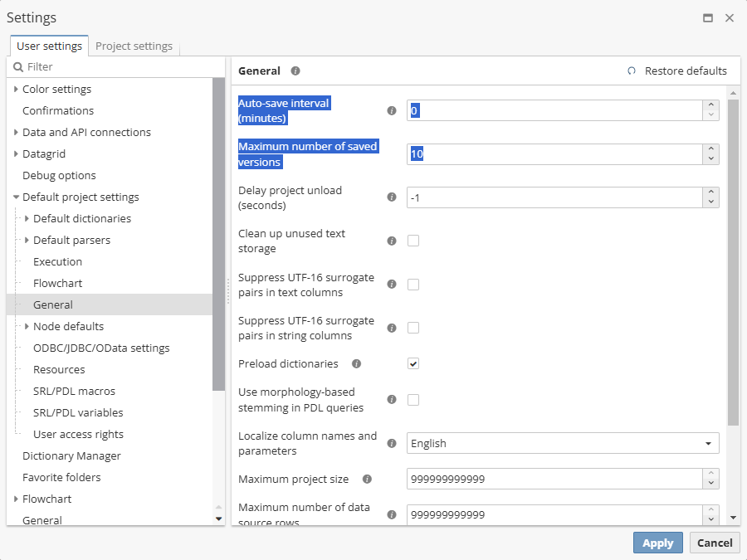Click the magnifier icon in the Filter box
Screen dimensions: 747x560
pyautogui.click(x=18, y=66)
